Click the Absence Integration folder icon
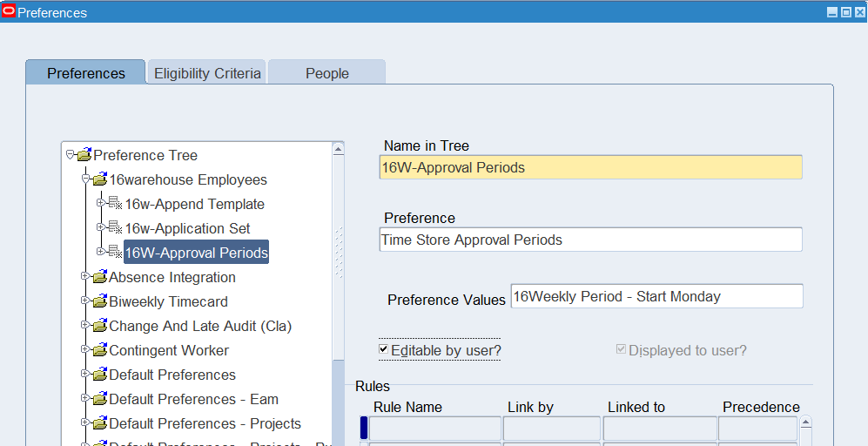Image resolution: width=868 pixels, height=446 pixels. click(99, 278)
